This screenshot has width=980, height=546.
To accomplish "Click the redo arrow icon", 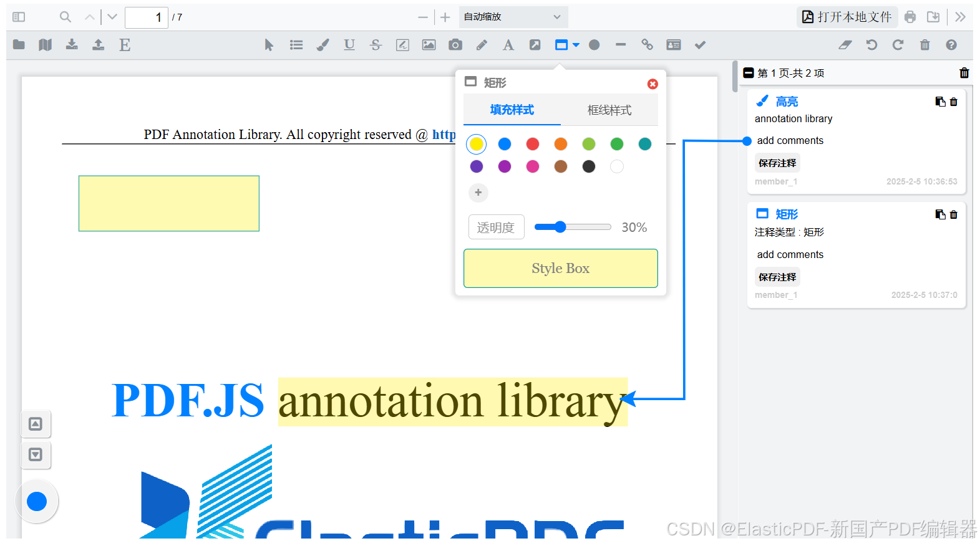I will click(x=898, y=45).
